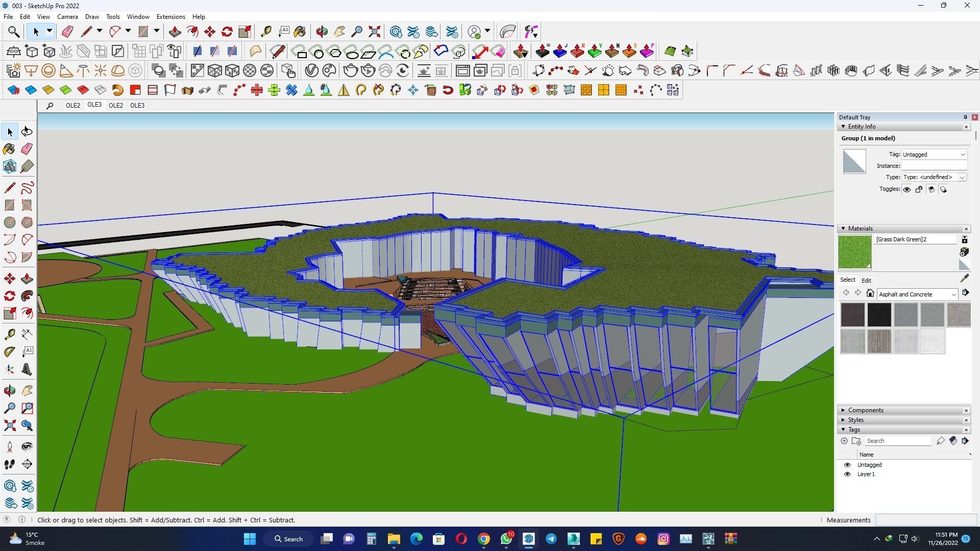Select the Tape Measure tool
This screenshot has height=551, width=980.
coord(9,334)
